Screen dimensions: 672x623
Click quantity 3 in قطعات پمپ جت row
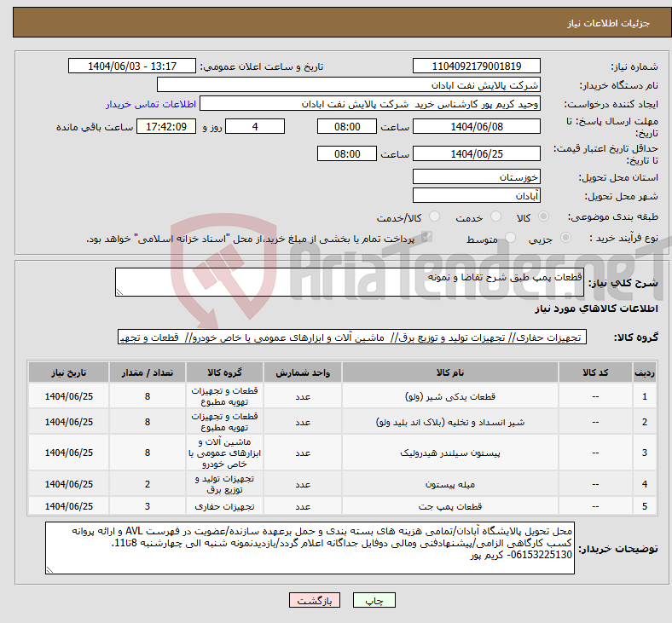point(148,506)
